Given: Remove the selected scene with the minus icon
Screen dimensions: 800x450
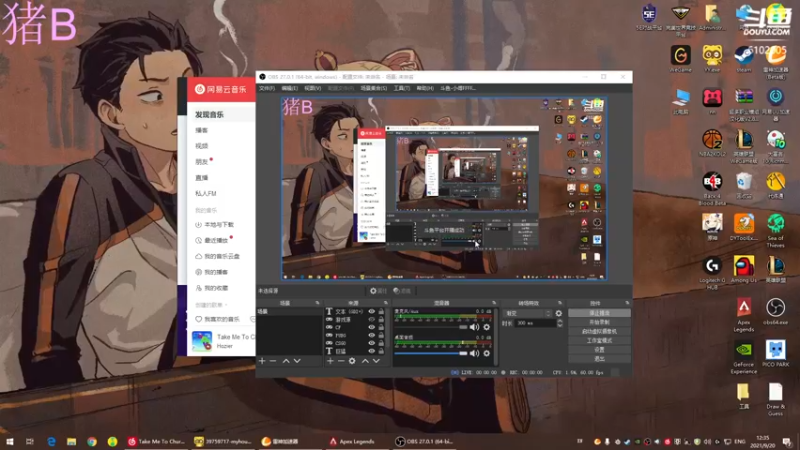Looking at the screenshot, I should (x=273, y=361).
